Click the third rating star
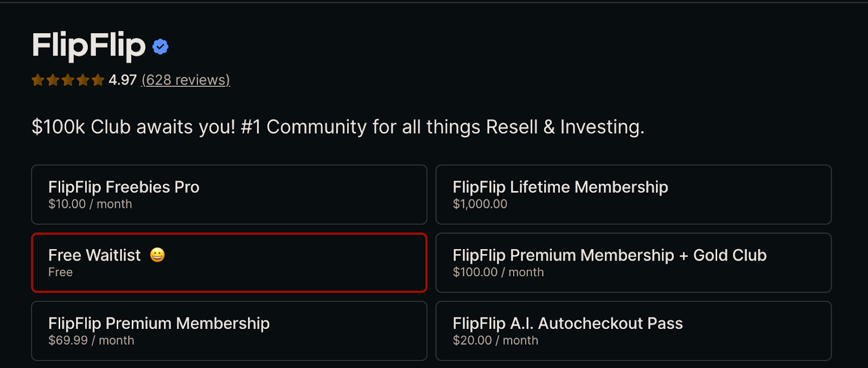 click(68, 80)
